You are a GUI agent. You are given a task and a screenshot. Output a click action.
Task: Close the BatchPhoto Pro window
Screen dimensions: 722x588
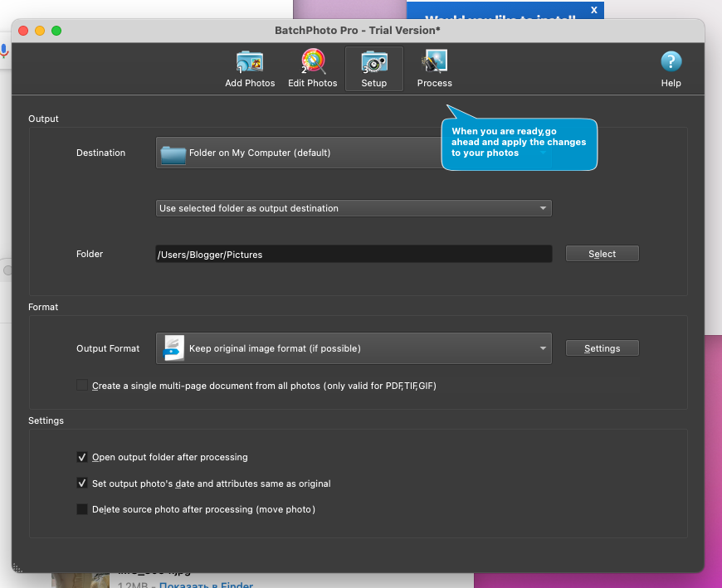23,31
